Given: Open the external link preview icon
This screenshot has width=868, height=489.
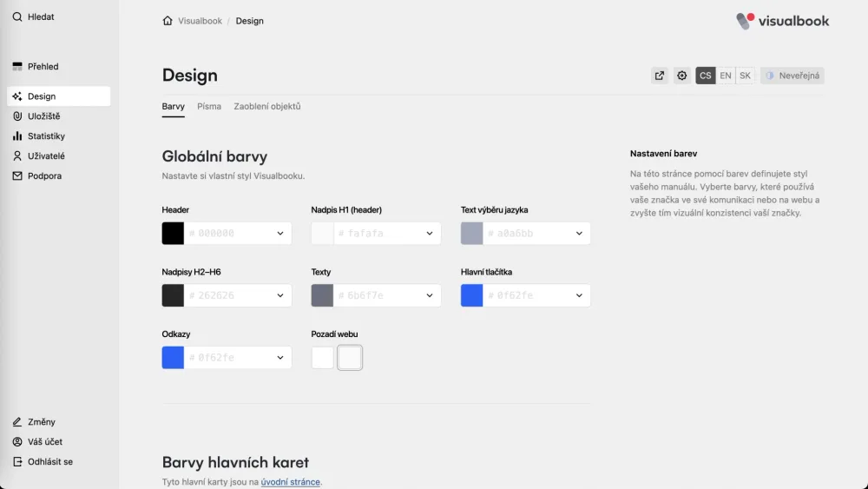Looking at the screenshot, I should tap(660, 76).
